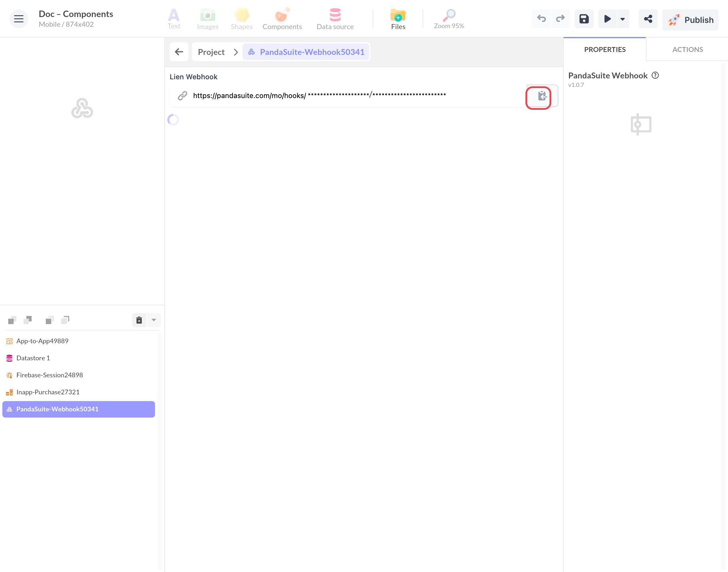This screenshot has width=728, height=572.
Task: Click the Doc – Components project title
Action: tap(76, 14)
